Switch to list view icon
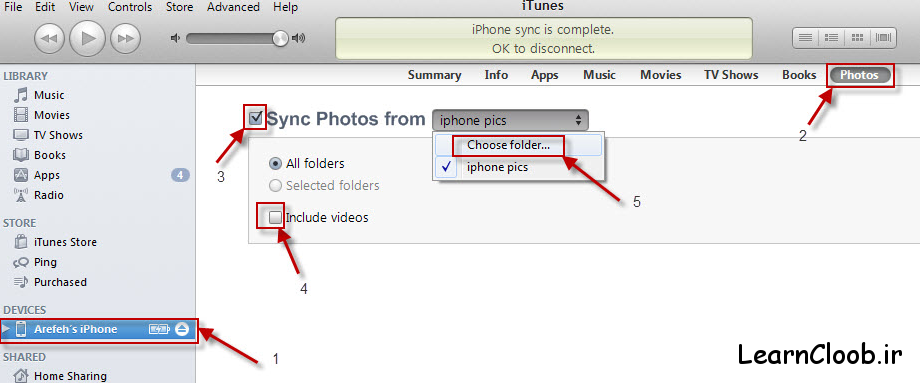This screenshot has height=383, width=920. pyautogui.click(x=806, y=38)
